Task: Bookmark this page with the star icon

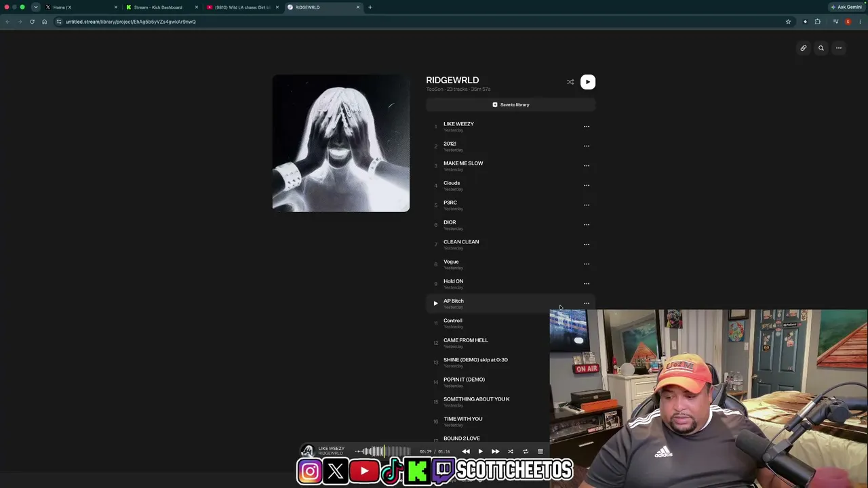Action: (x=788, y=22)
